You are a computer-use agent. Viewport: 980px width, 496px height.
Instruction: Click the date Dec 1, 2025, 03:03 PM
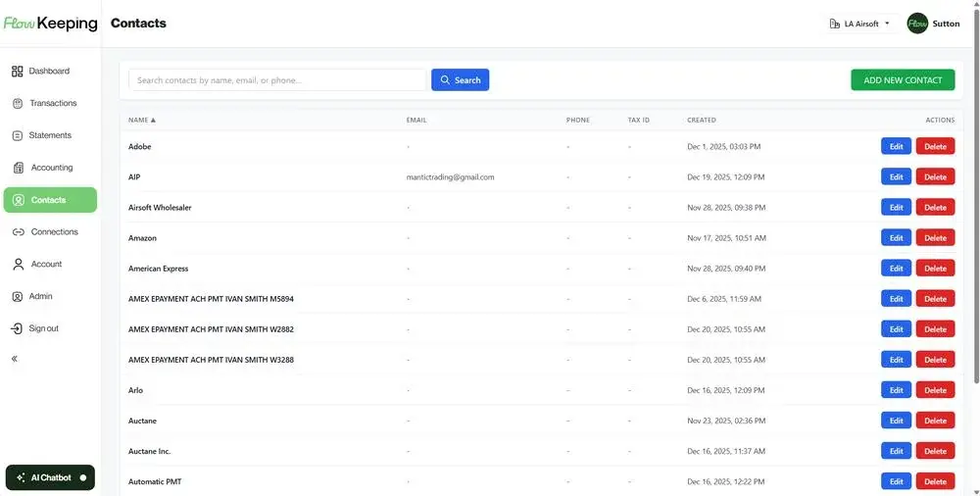coord(724,146)
